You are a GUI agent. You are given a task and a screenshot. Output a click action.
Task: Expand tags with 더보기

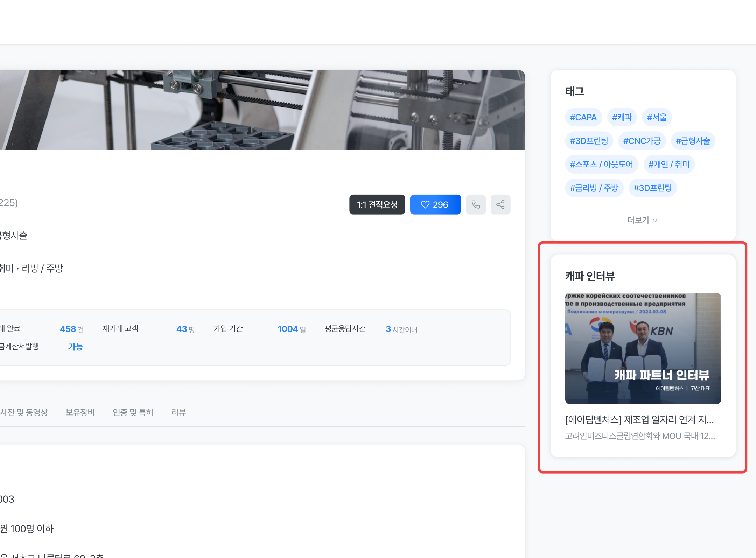click(x=643, y=220)
